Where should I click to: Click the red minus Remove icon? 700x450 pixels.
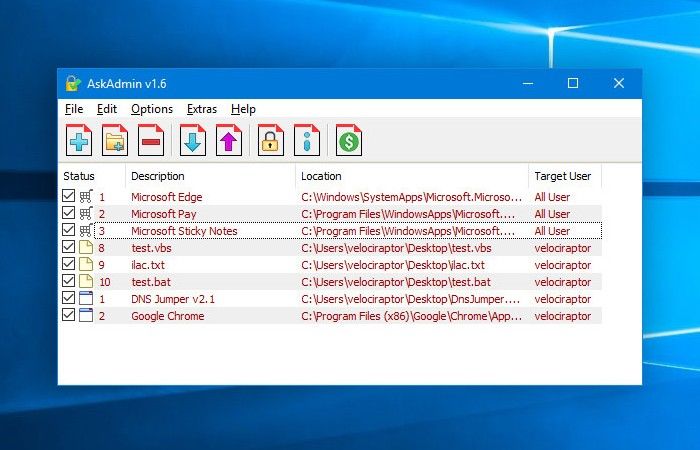[x=151, y=141]
